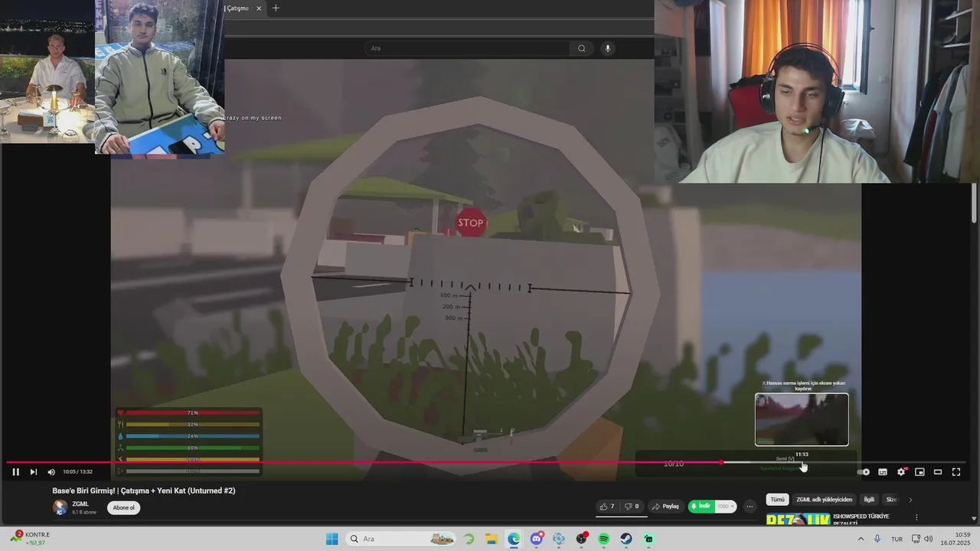Open the green Streamlabs taskbar app
980x551 pixels.
click(648, 539)
